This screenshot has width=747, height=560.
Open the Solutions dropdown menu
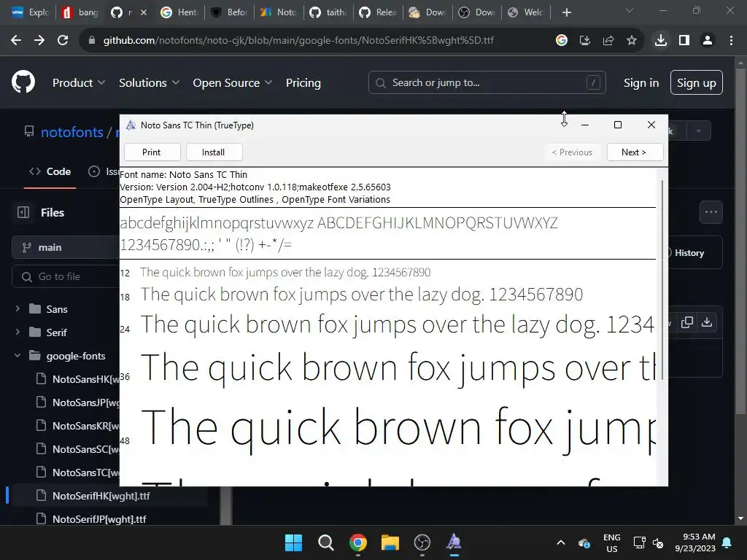tap(149, 83)
